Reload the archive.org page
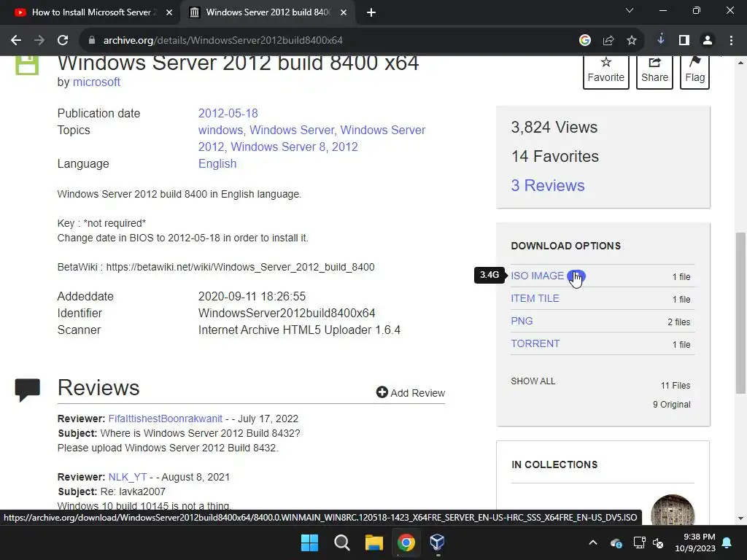This screenshot has width=747, height=560. pos(63,41)
